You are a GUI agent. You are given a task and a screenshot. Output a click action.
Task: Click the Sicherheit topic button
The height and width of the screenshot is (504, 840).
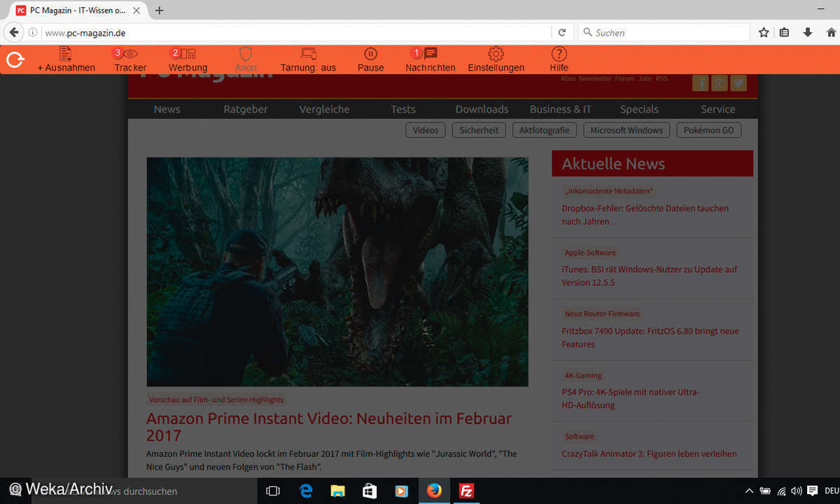[x=479, y=130]
